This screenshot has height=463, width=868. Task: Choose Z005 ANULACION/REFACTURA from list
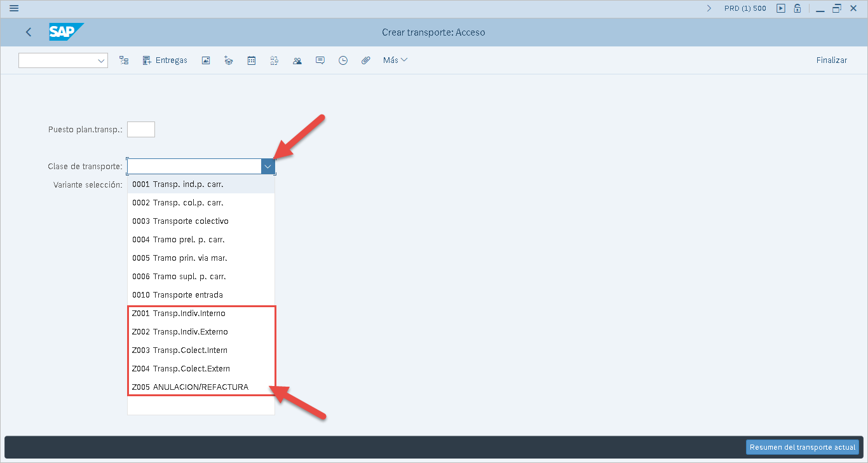pyautogui.click(x=190, y=387)
